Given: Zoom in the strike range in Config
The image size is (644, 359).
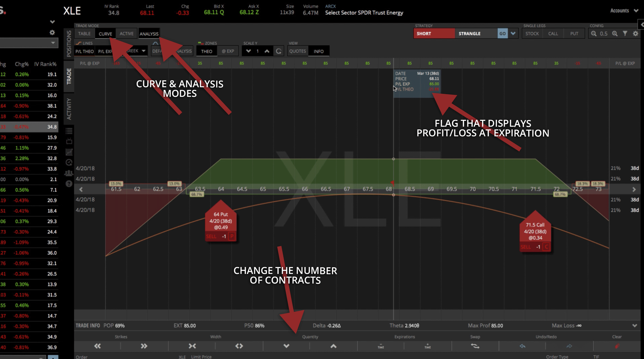Looking at the screenshot, I should click(615, 34).
